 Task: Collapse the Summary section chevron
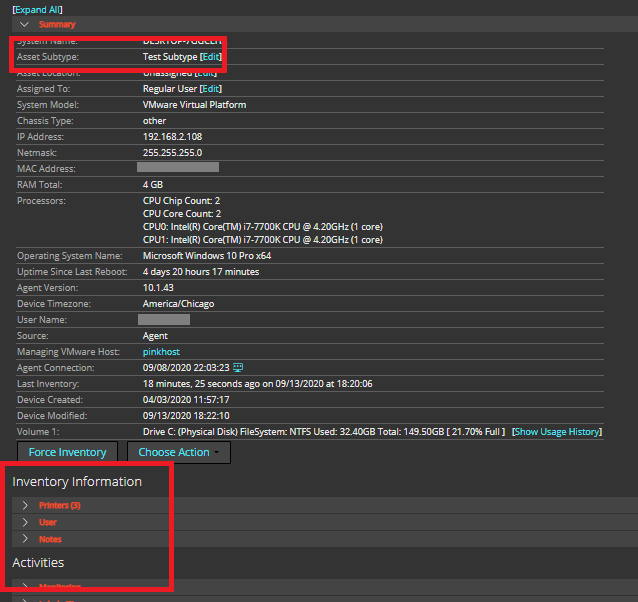24,24
